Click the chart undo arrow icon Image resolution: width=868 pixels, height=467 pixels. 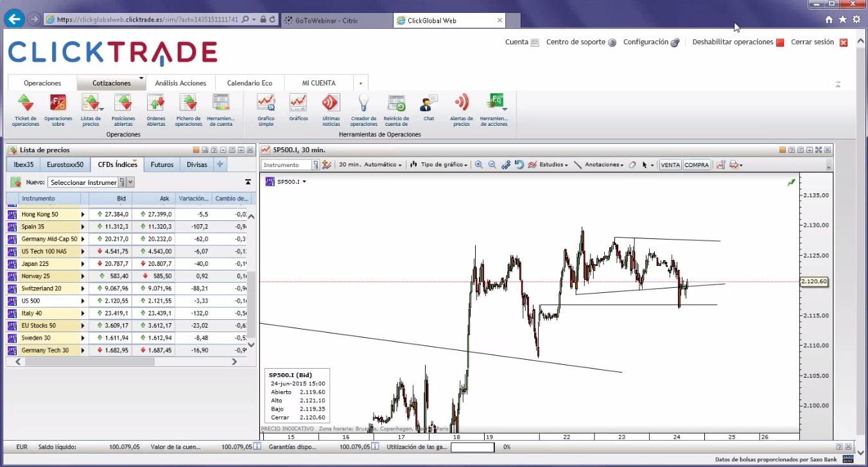519,165
